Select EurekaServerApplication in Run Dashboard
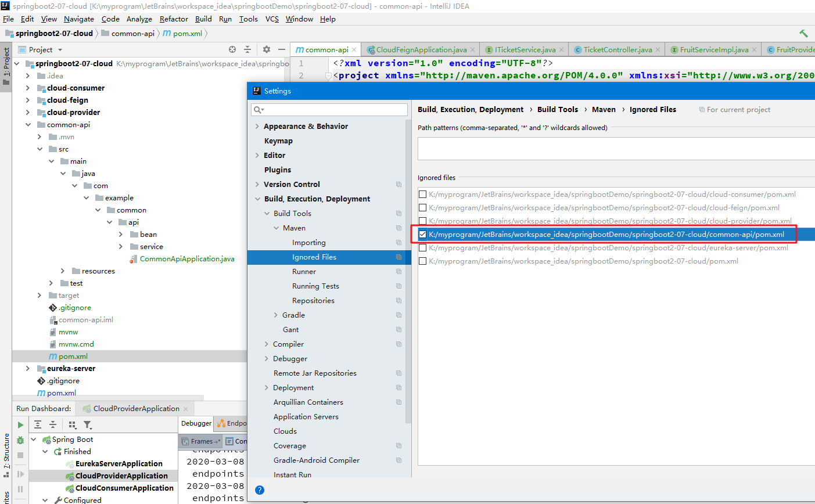Image resolution: width=815 pixels, height=504 pixels. (119, 464)
